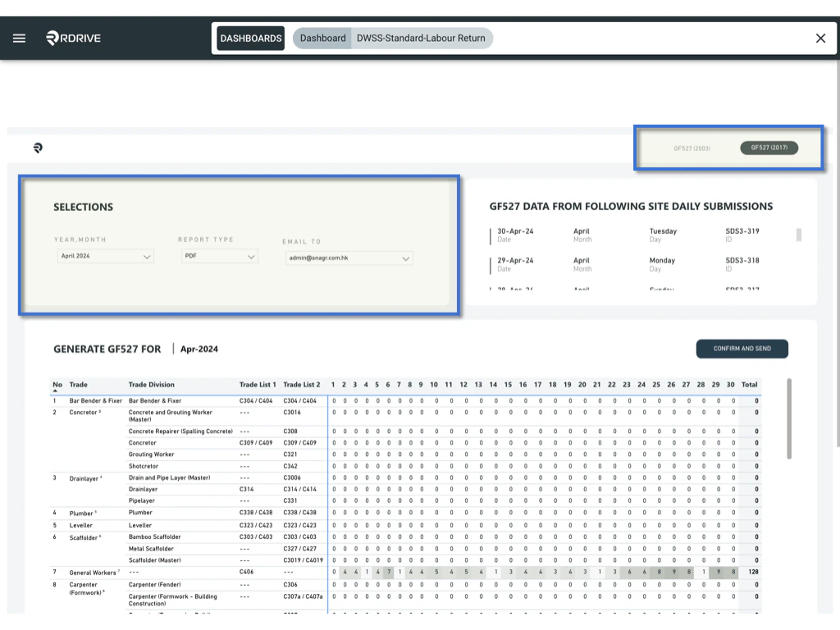Image resolution: width=840 pixels, height=630 pixels.
Task: Switch to GF527 (2003) format
Action: (x=692, y=148)
